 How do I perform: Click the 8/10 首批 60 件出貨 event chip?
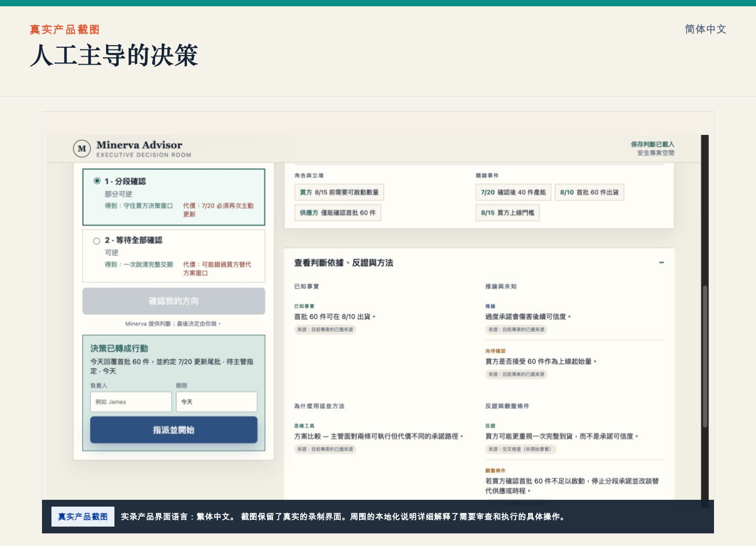tap(589, 192)
